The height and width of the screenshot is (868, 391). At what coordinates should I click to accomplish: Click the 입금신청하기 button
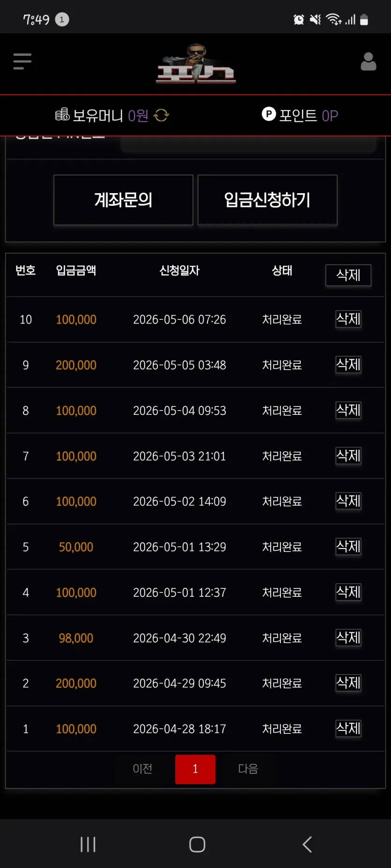pos(267,200)
